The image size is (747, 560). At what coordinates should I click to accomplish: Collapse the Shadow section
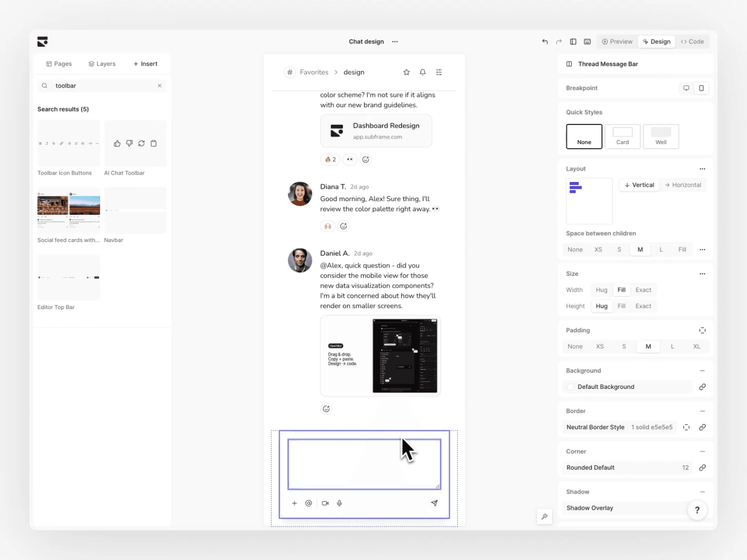pos(702,492)
